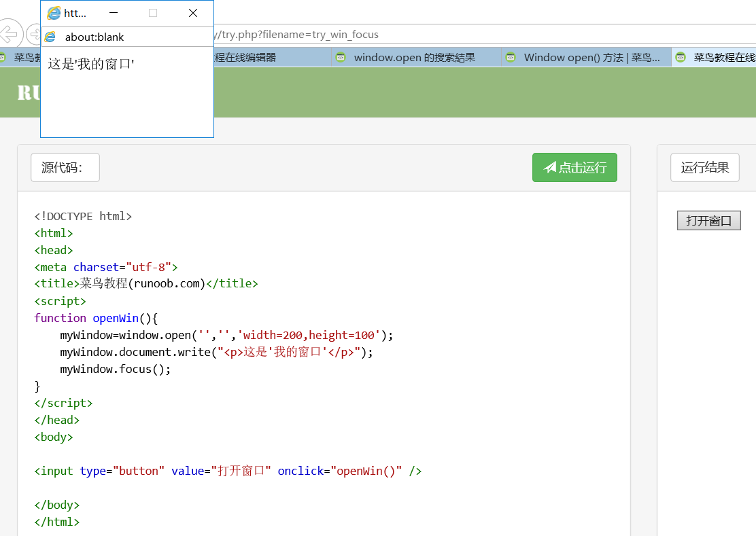
Task: Minimize the small popup window
Action: (x=114, y=13)
